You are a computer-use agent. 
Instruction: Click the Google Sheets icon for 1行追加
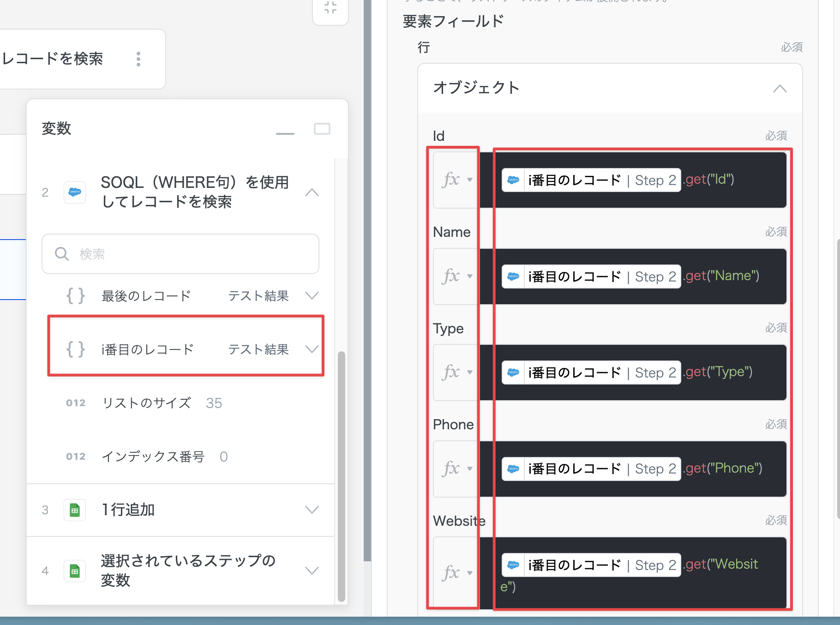[x=75, y=510]
